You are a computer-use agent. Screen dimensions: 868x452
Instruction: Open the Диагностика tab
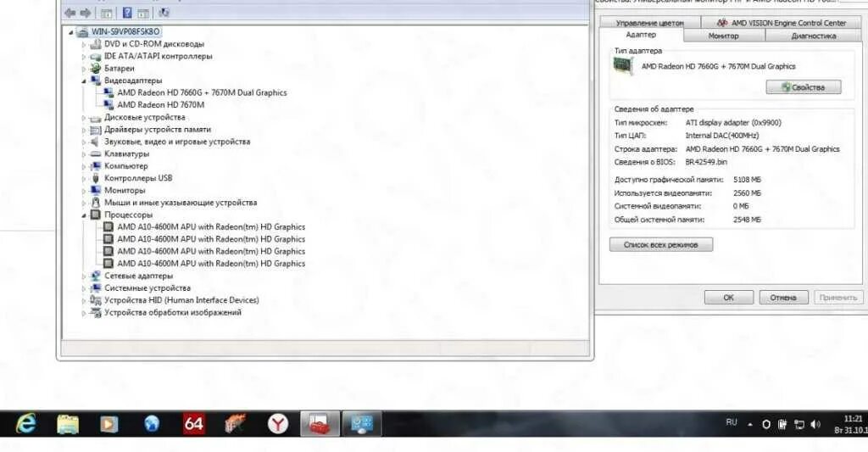(813, 36)
